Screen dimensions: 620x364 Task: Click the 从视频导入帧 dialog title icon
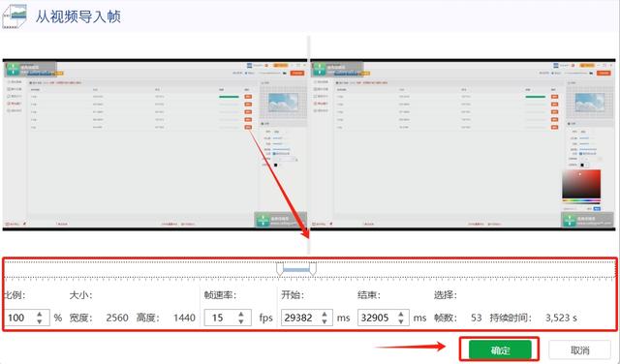(15, 16)
